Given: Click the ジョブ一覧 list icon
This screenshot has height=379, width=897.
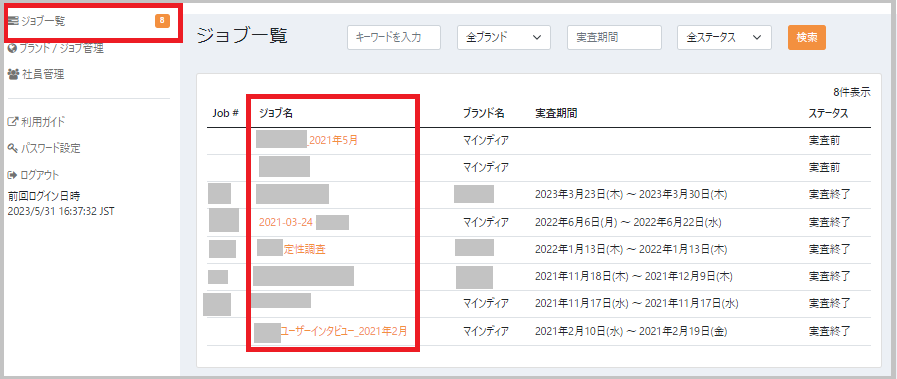Looking at the screenshot, I should coord(13,22).
